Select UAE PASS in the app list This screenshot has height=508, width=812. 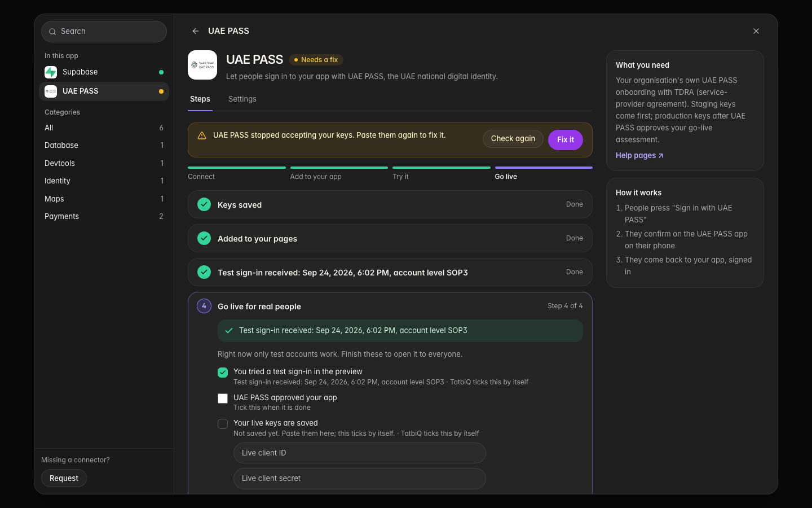click(x=104, y=91)
